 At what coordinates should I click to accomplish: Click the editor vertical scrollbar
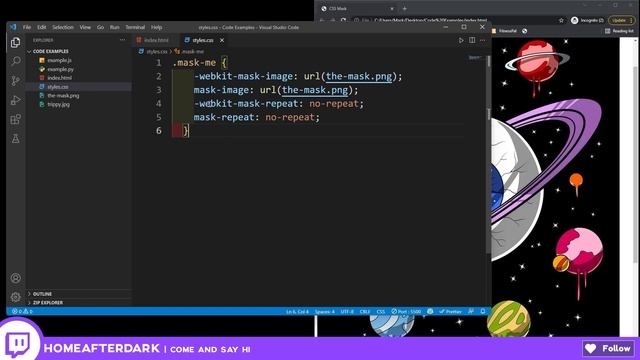489,155
